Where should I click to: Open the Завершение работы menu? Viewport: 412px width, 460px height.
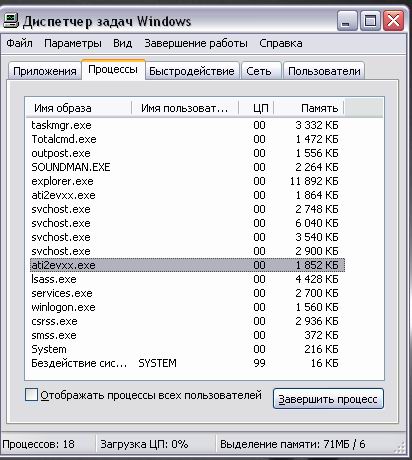tap(196, 43)
